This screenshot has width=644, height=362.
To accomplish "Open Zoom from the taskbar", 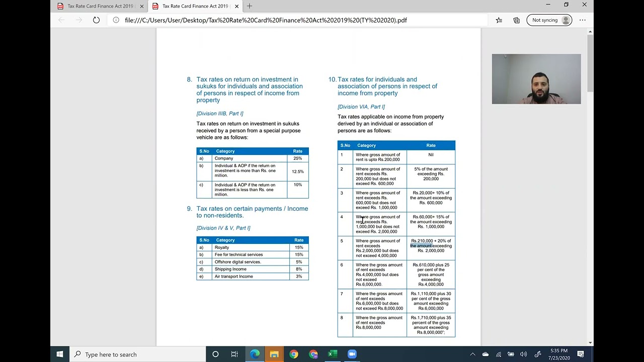I will click(x=352, y=354).
